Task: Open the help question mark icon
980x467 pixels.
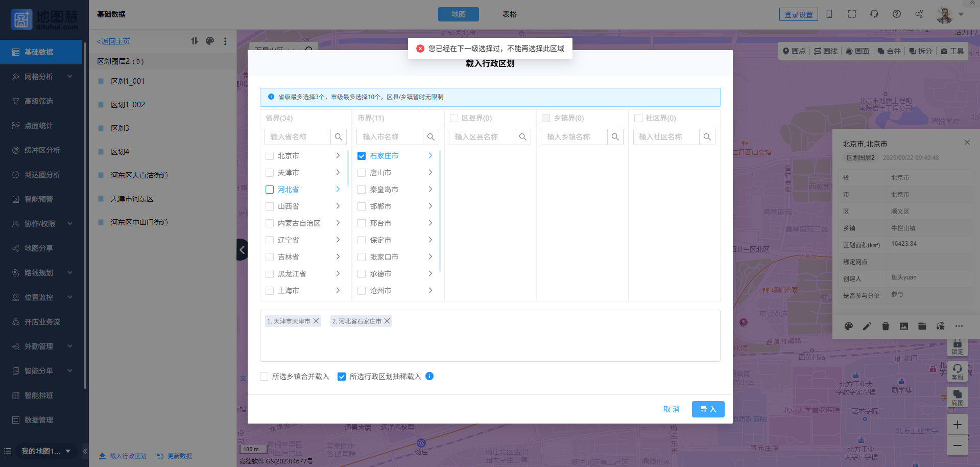Action: tap(896, 14)
